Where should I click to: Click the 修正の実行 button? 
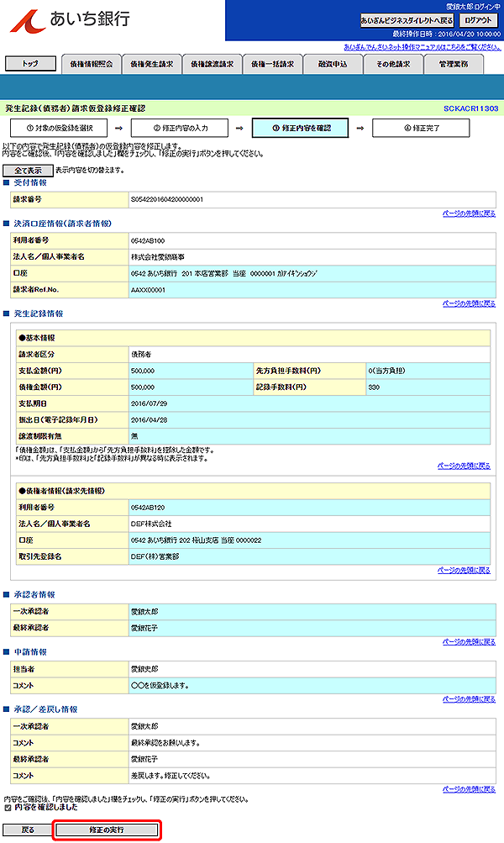(x=107, y=830)
